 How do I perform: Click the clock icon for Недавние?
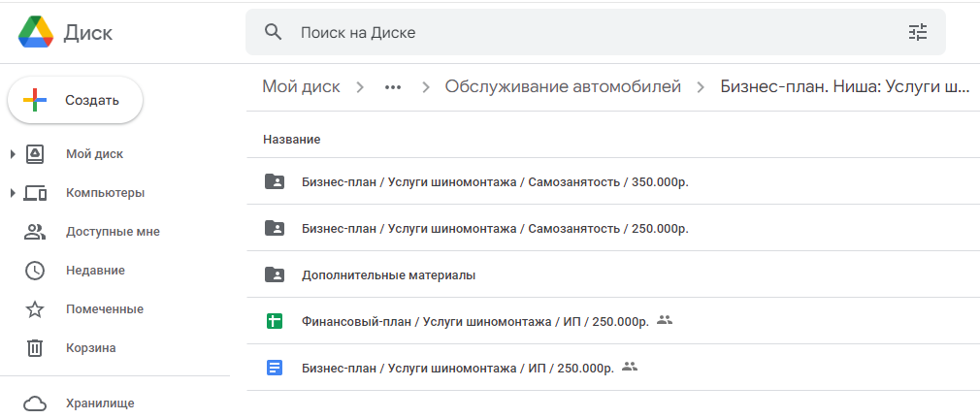point(35,271)
